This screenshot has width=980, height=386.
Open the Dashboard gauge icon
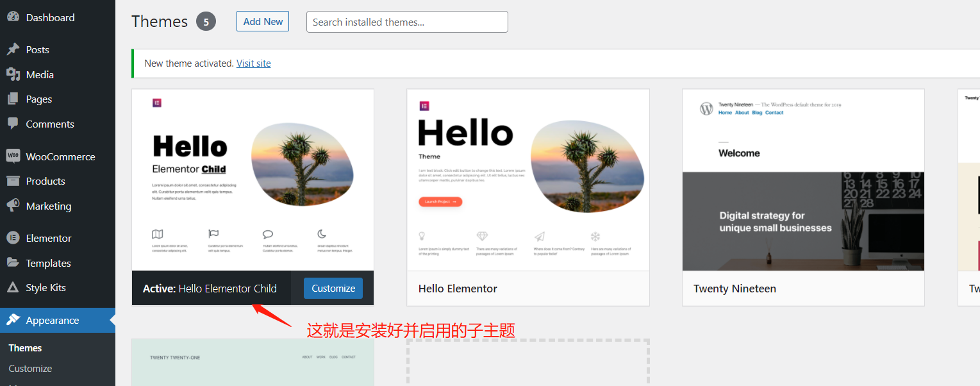click(x=13, y=17)
